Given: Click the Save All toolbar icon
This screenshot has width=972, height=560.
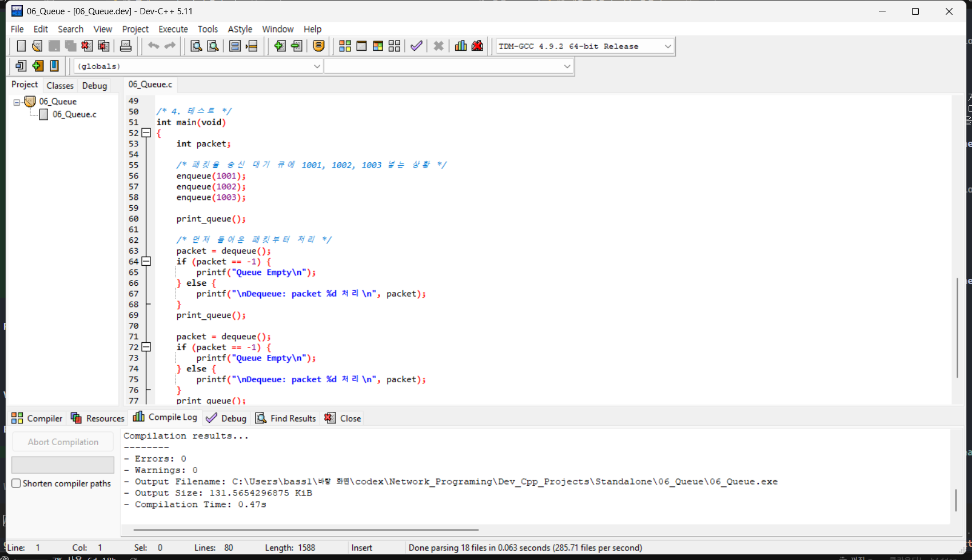Looking at the screenshot, I should (71, 46).
